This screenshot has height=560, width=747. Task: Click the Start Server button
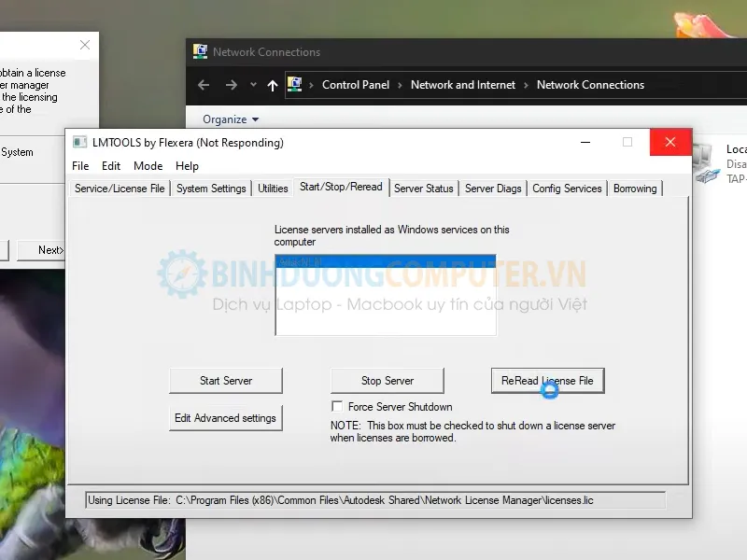point(225,381)
